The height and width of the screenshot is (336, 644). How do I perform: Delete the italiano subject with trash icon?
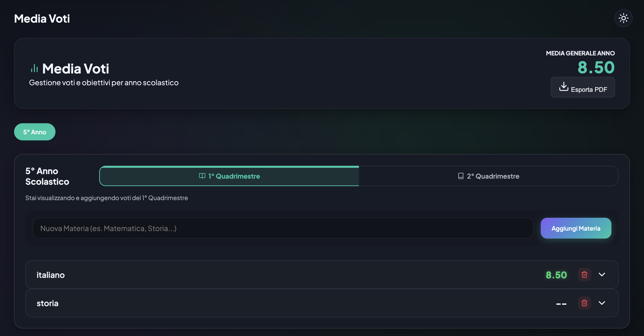584,274
